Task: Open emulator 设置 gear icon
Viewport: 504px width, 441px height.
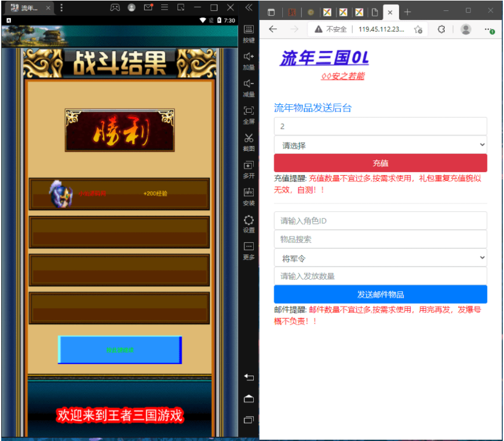Action: (x=248, y=223)
